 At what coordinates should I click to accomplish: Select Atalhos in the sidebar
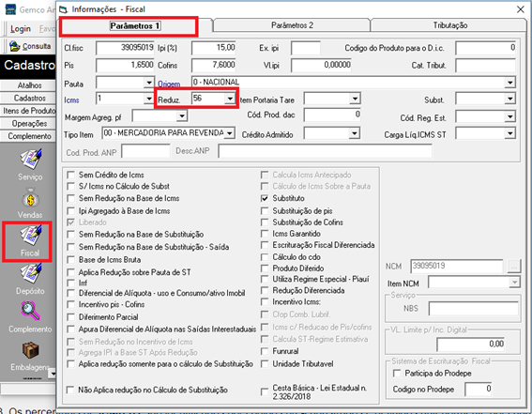[x=29, y=85]
